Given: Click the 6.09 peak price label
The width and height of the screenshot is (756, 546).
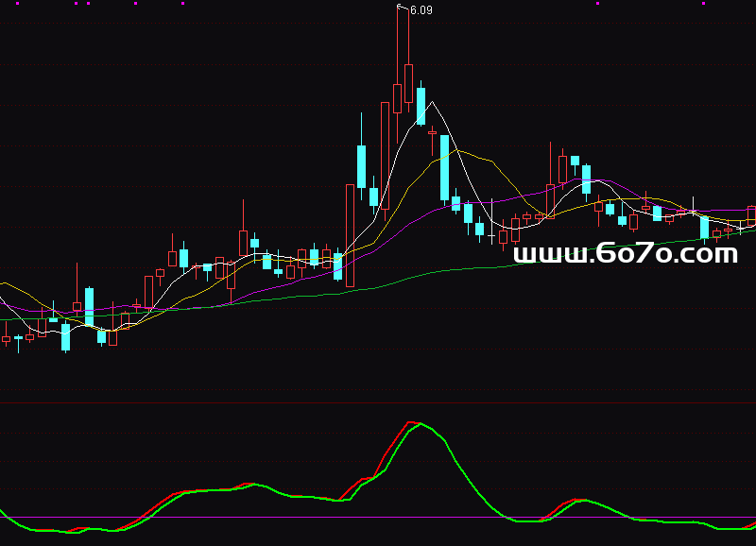Looking at the screenshot, I should (x=421, y=10).
